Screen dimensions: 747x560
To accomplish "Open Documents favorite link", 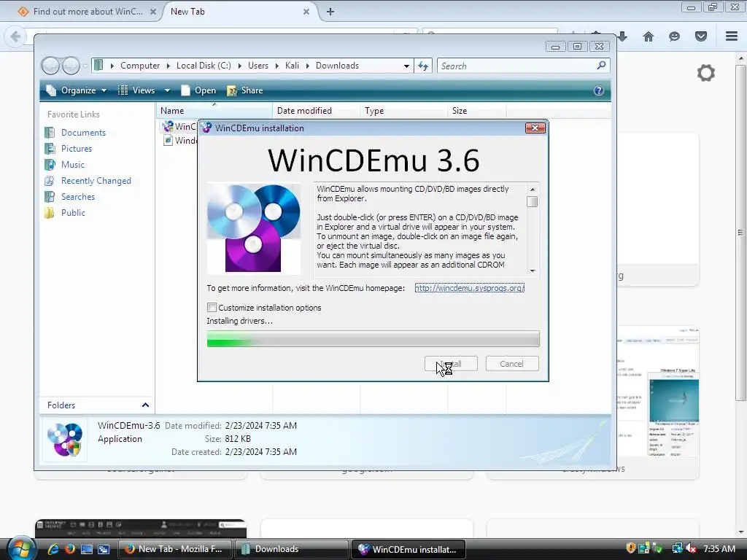I will pos(83,133).
